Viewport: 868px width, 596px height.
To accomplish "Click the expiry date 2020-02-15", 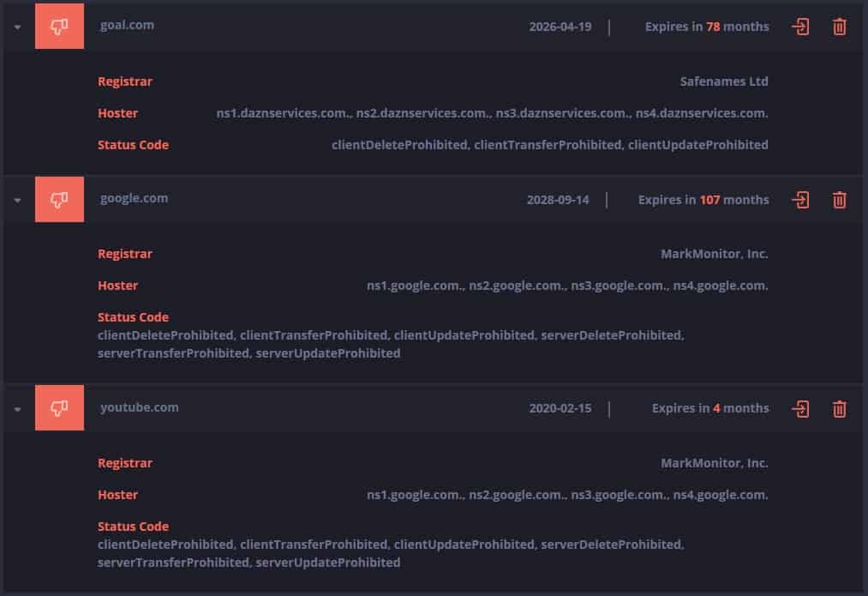I will [560, 408].
